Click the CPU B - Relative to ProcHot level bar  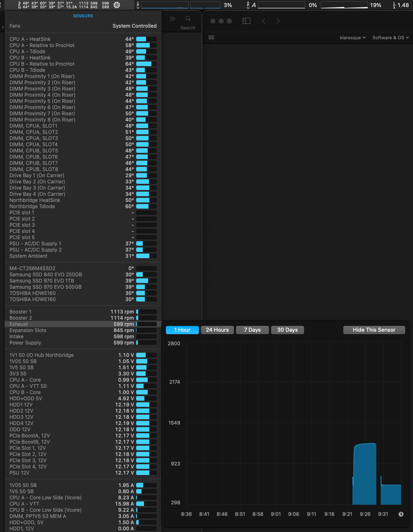click(x=146, y=64)
